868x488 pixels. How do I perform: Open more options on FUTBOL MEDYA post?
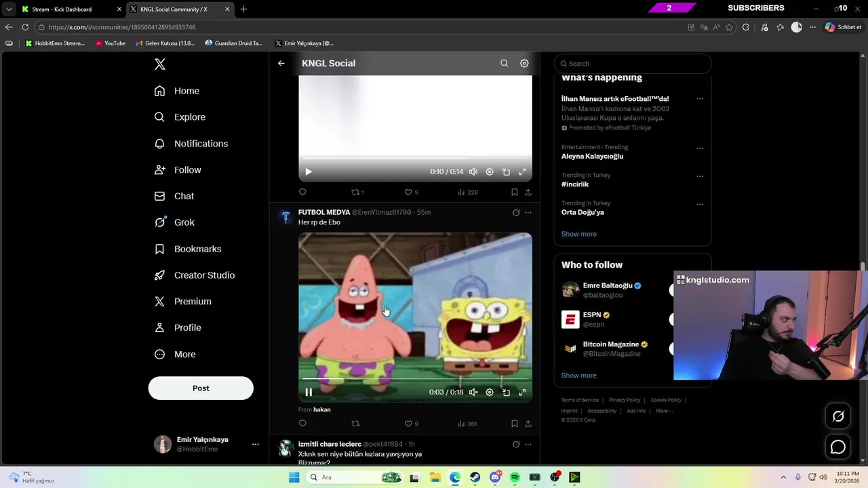pyautogui.click(x=528, y=213)
